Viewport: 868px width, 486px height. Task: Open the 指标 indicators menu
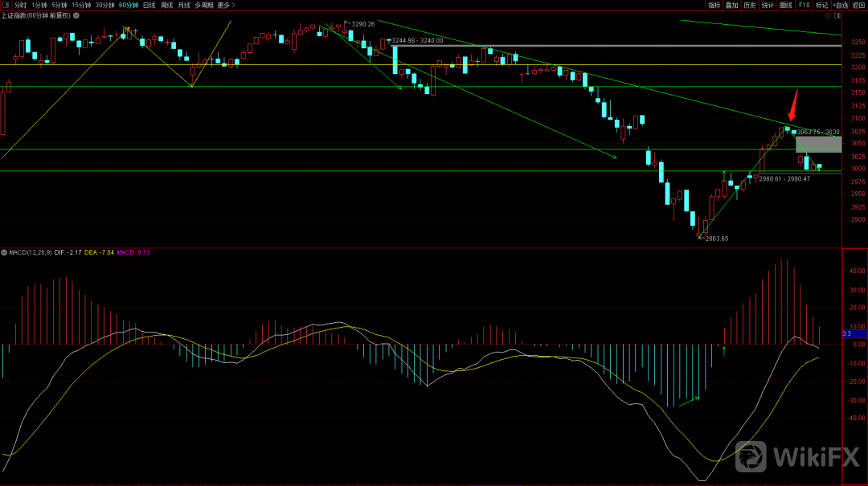[714, 5]
